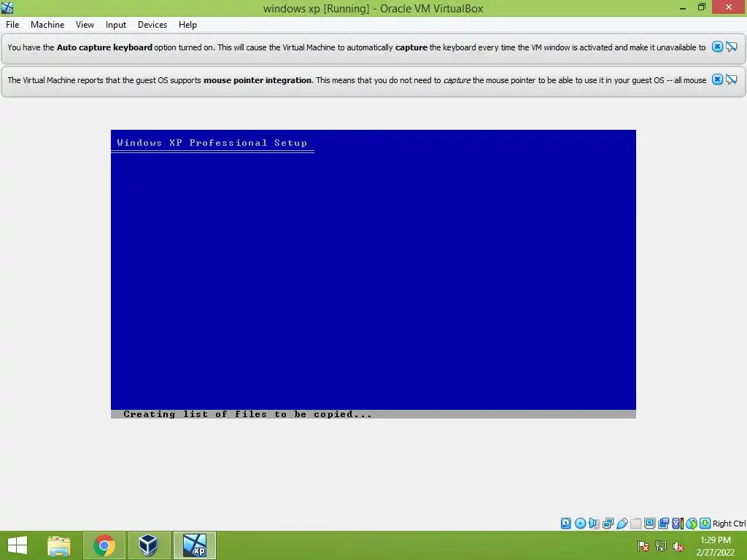The image size is (747, 560).
Task: Click the display settings indicator
Action: click(649, 524)
